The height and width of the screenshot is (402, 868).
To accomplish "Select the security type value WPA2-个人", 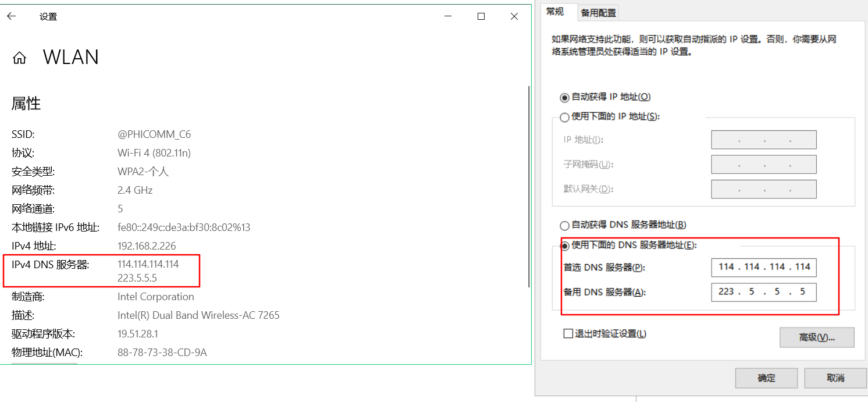I will tap(143, 172).
